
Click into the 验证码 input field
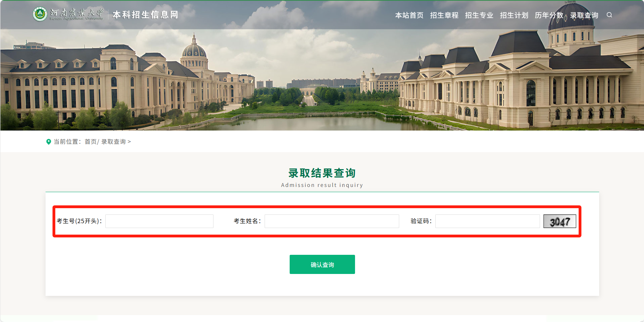pos(487,221)
